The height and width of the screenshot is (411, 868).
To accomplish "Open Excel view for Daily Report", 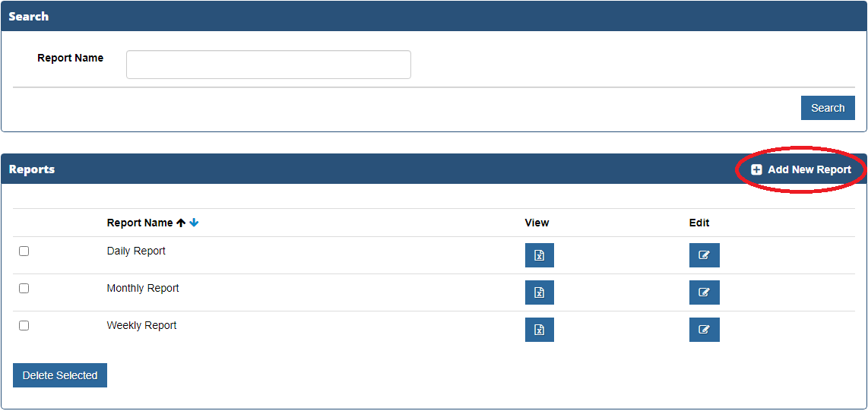I will (x=539, y=255).
